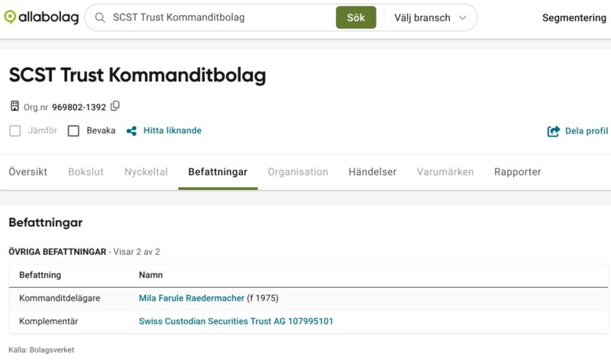This screenshot has width=611, height=364.
Task: Click the share-nodes icon for Hitta liknande
Action: click(x=131, y=130)
